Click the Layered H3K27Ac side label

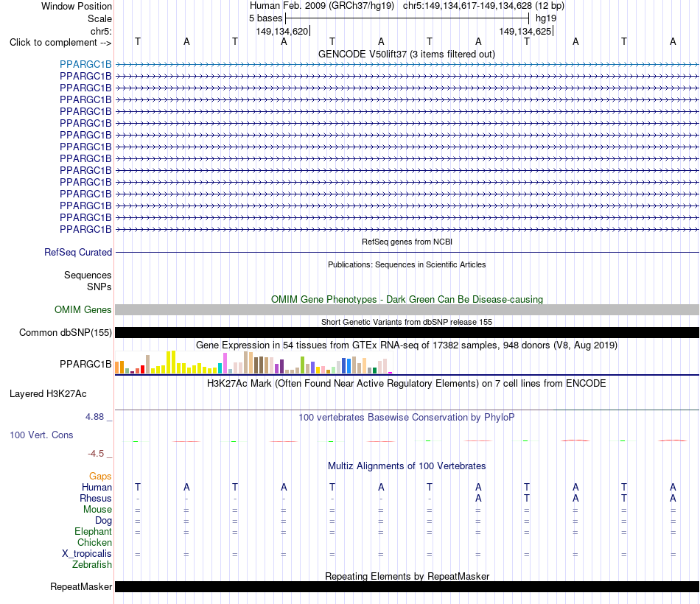point(48,394)
